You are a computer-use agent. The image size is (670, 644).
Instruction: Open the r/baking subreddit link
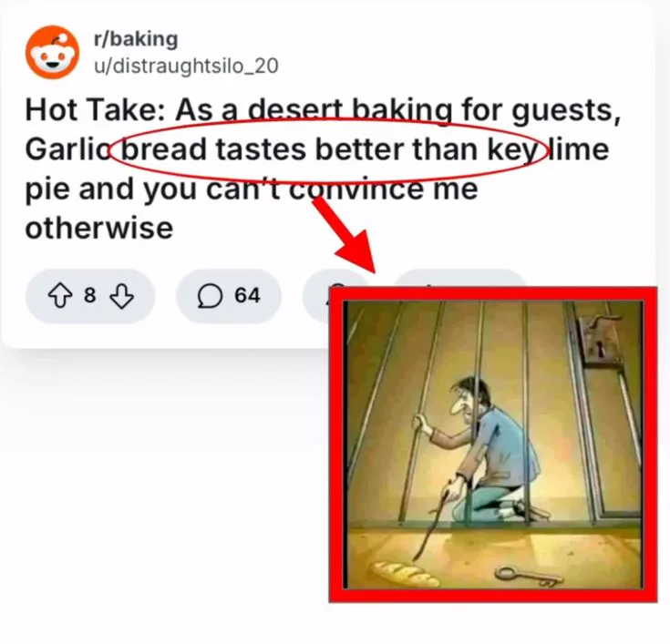tap(136, 39)
